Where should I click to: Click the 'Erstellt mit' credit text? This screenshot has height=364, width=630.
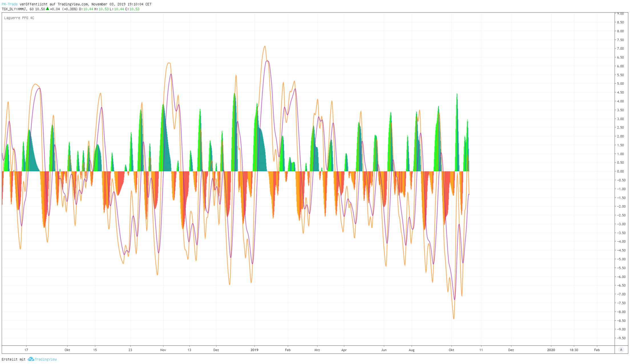point(13,359)
